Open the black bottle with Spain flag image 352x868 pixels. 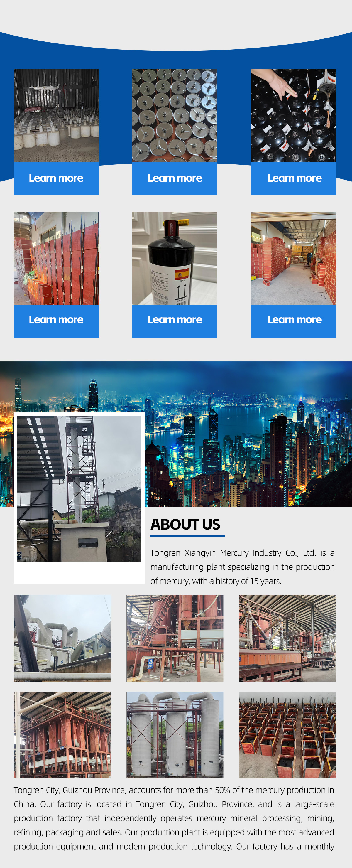[x=175, y=258]
